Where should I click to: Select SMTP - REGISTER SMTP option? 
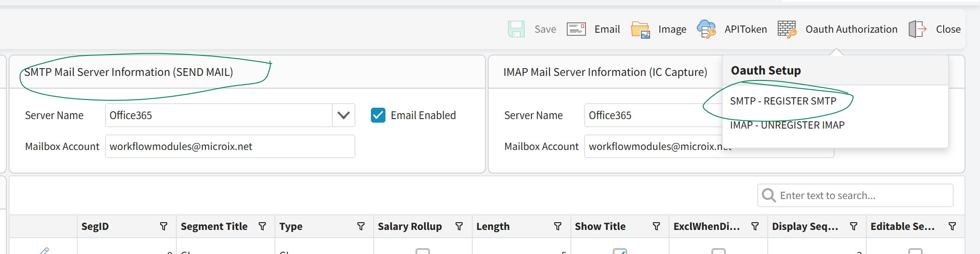pos(783,101)
